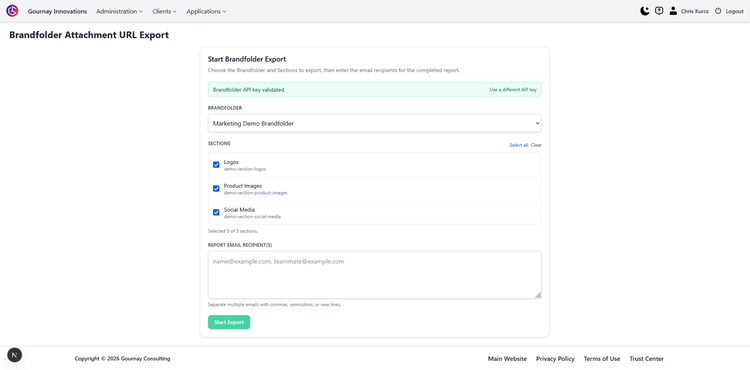Uncheck the Product Images section checkbox

click(x=216, y=188)
